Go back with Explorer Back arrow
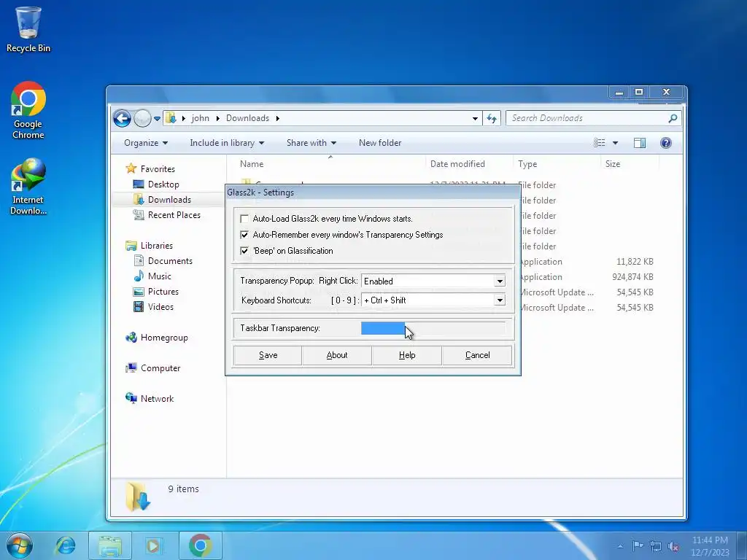Viewport: 747px width, 560px height. 122,118
